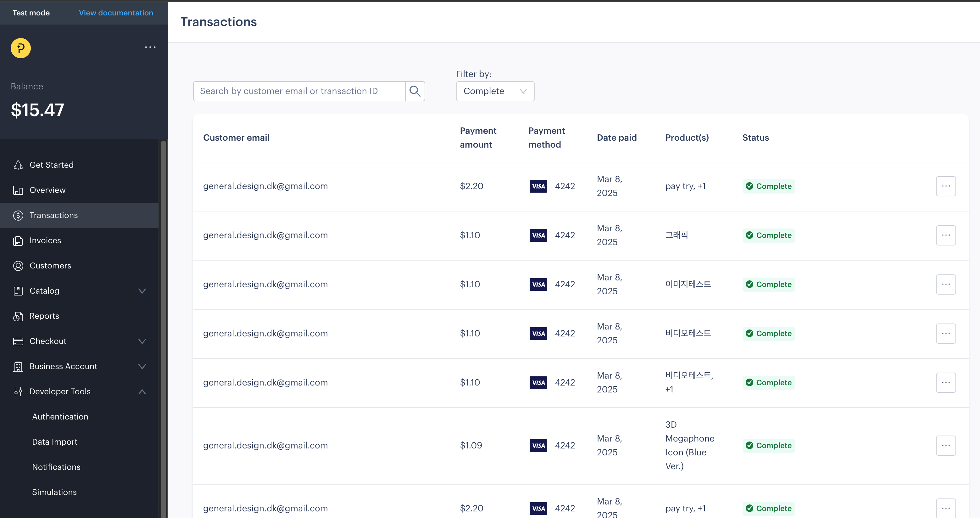This screenshot has width=980, height=518.
Task: Open actions menu for $2.20 first transaction
Action: coord(945,186)
